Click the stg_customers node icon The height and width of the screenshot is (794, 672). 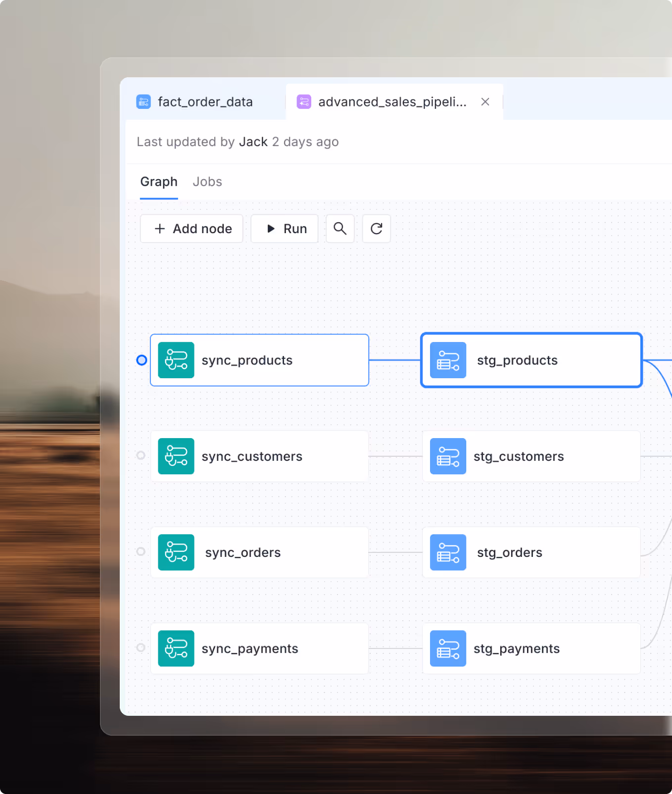click(x=448, y=456)
